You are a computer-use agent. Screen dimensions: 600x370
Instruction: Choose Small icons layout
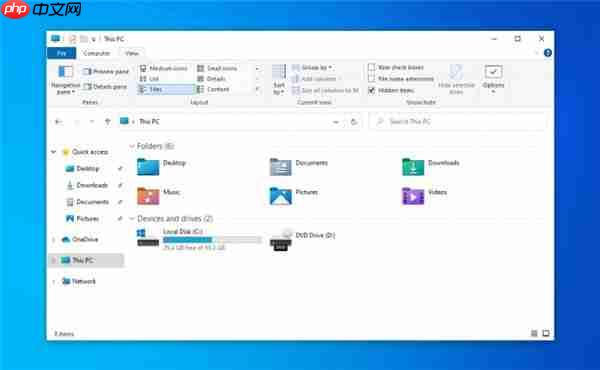(x=217, y=68)
